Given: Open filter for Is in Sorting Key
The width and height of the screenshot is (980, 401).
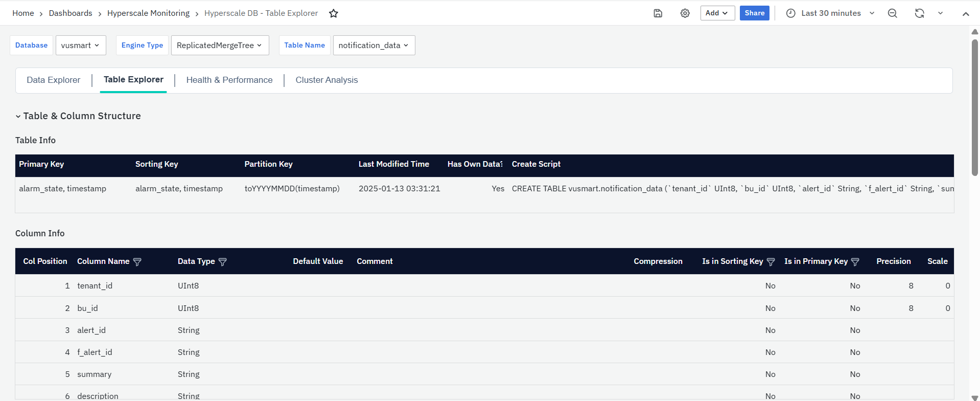Looking at the screenshot, I should (x=771, y=262).
